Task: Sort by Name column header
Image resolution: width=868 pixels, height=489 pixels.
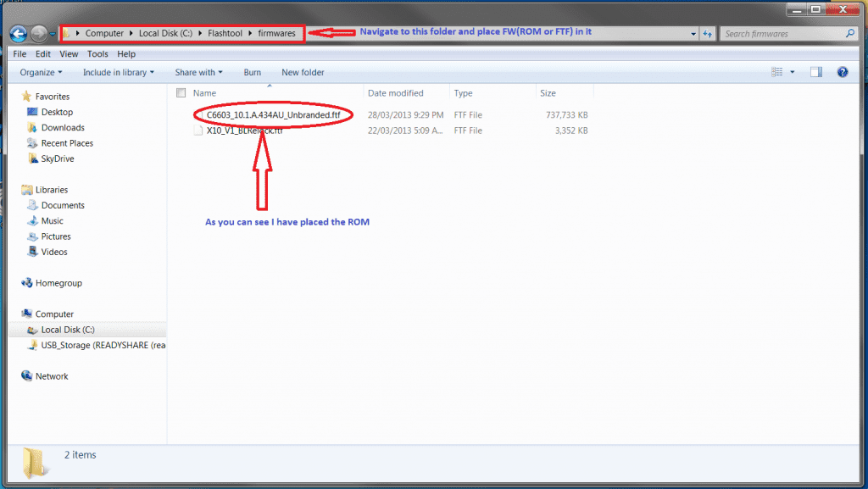Action: [204, 93]
